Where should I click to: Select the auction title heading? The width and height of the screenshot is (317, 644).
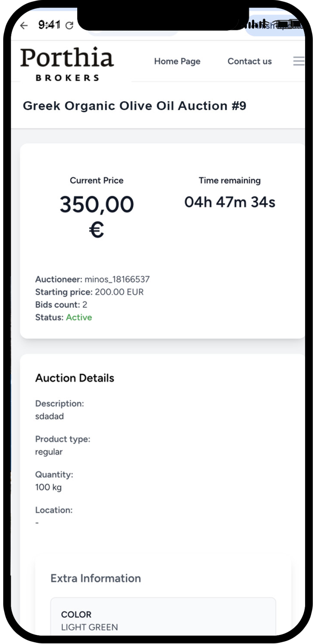coord(135,106)
